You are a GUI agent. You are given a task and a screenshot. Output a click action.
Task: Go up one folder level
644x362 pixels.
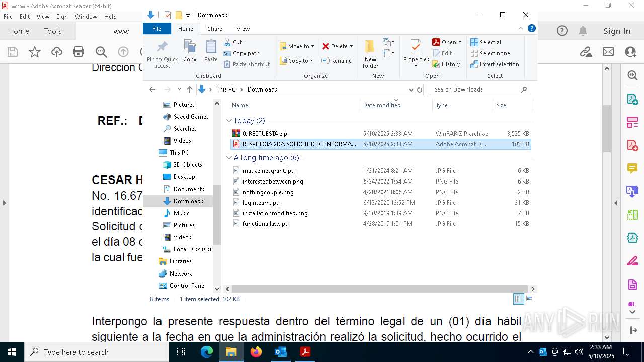pyautogui.click(x=189, y=89)
